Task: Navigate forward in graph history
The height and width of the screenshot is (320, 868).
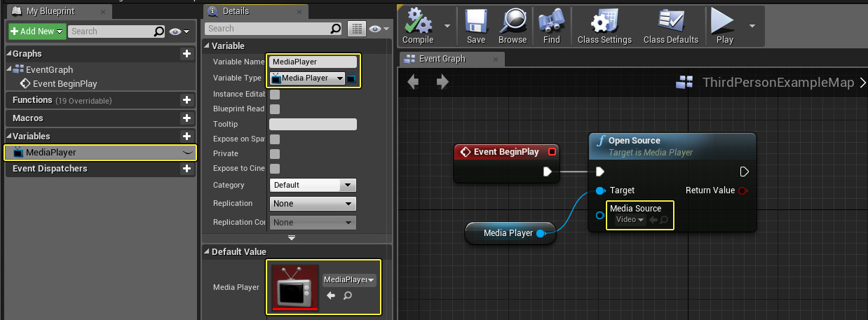Action: click(x=442, y=83)
